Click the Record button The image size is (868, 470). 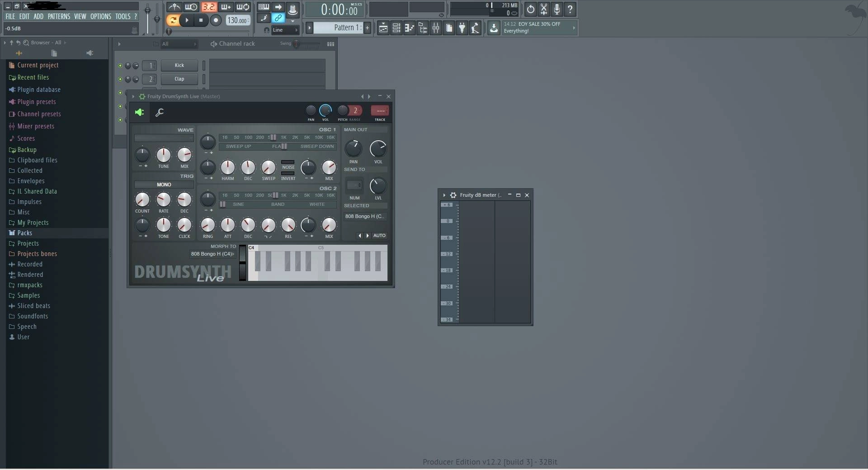tap(216, 20)
